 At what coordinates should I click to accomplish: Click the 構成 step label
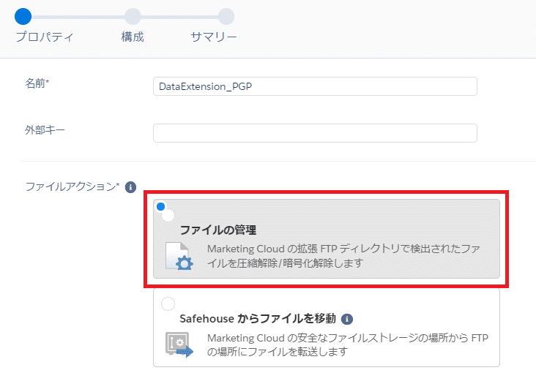[x=133, y=37]
